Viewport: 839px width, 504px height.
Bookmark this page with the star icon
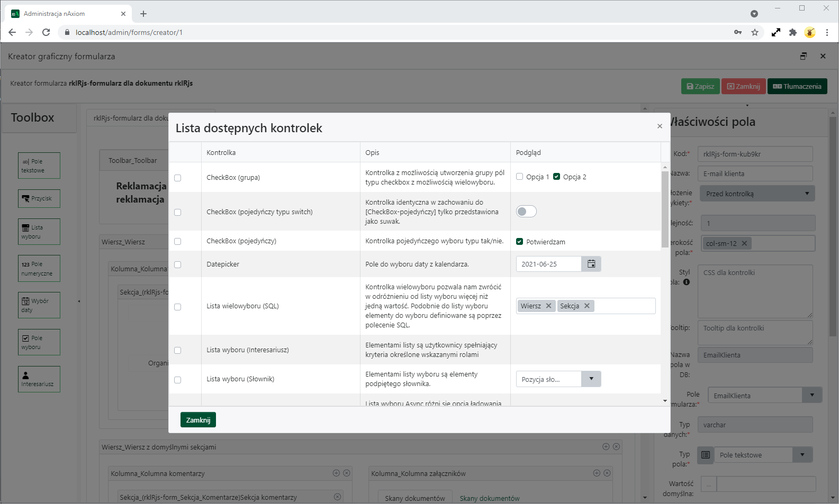(755, 32)
